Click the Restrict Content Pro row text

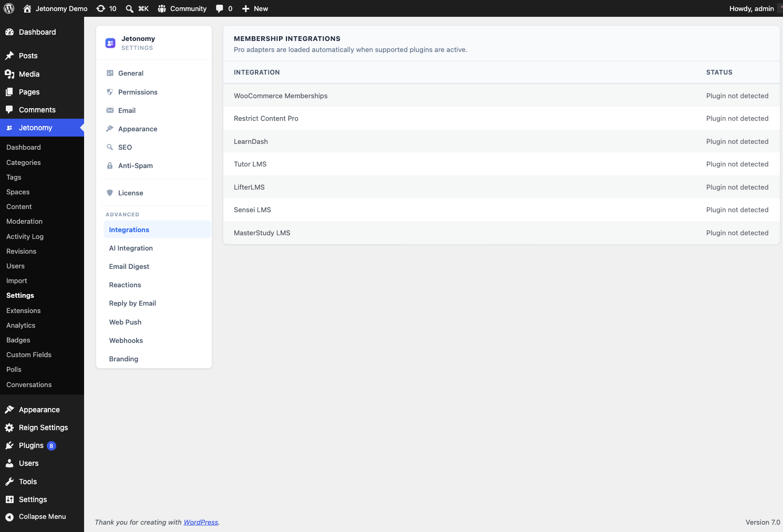point(266,118)
